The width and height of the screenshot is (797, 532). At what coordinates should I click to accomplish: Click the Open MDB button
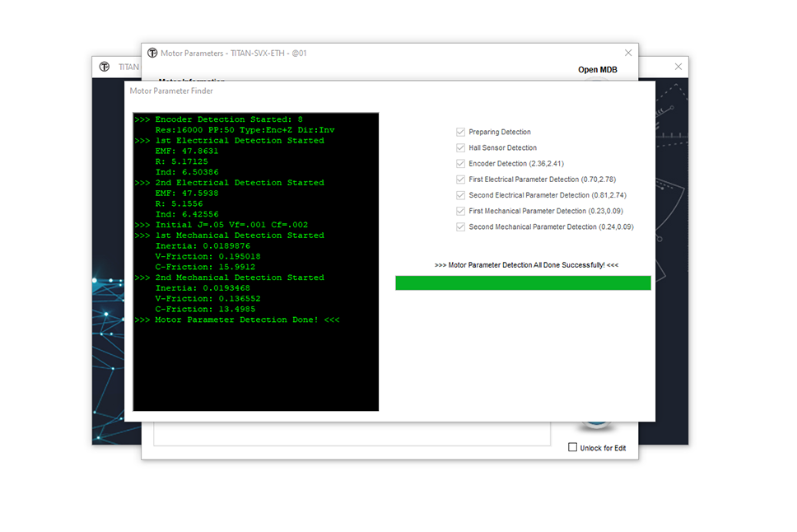tap(597, 70)
